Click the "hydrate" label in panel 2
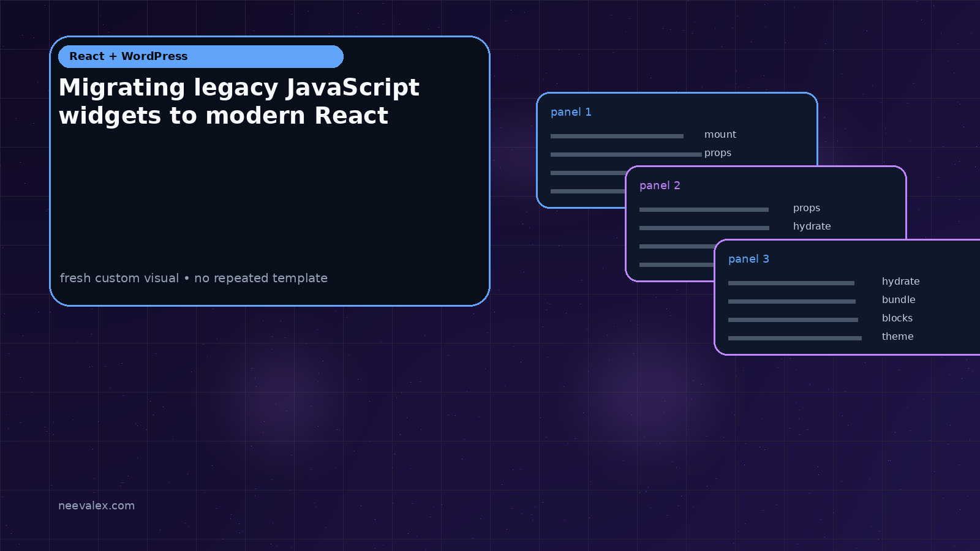Image resolution: width=980 pixels, height=551 pixels. click(x=812, y=227)
